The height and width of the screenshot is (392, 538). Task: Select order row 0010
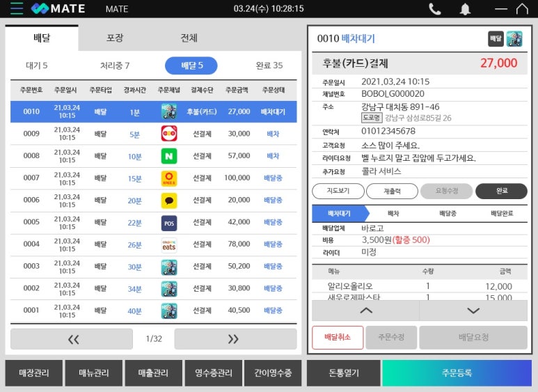click(153, 111)
